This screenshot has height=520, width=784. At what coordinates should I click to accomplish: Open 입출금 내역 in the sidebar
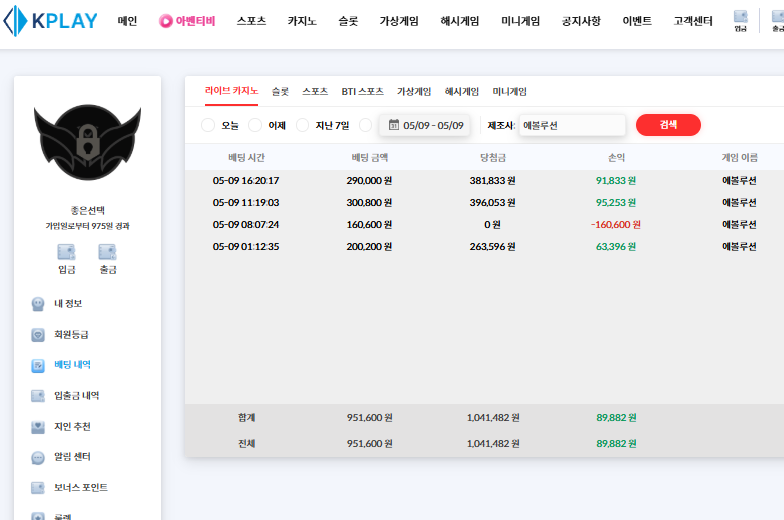pyautogui.click(x=76, y=396)
